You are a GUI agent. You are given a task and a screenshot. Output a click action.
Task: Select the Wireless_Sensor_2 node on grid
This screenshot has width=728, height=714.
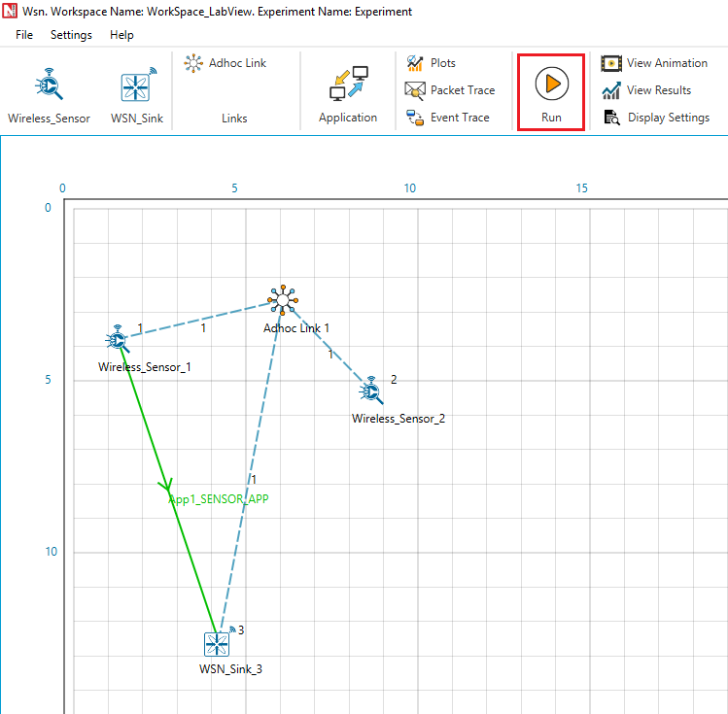click(370, 391)
